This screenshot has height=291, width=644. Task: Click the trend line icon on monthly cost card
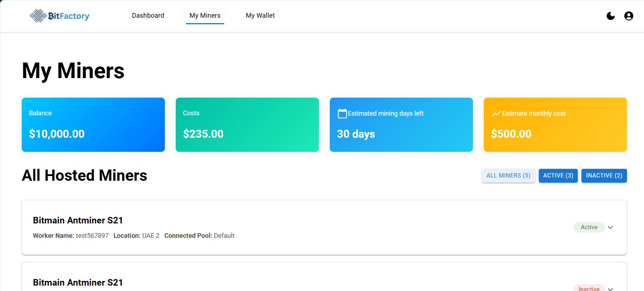pyautogui.click(x=496, y=114)
